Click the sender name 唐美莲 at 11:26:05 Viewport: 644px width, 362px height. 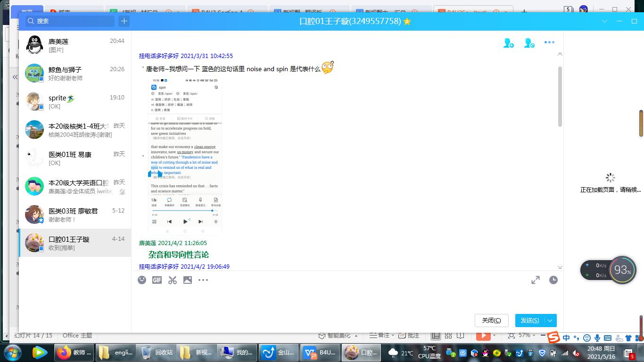(x=147, y=243)
